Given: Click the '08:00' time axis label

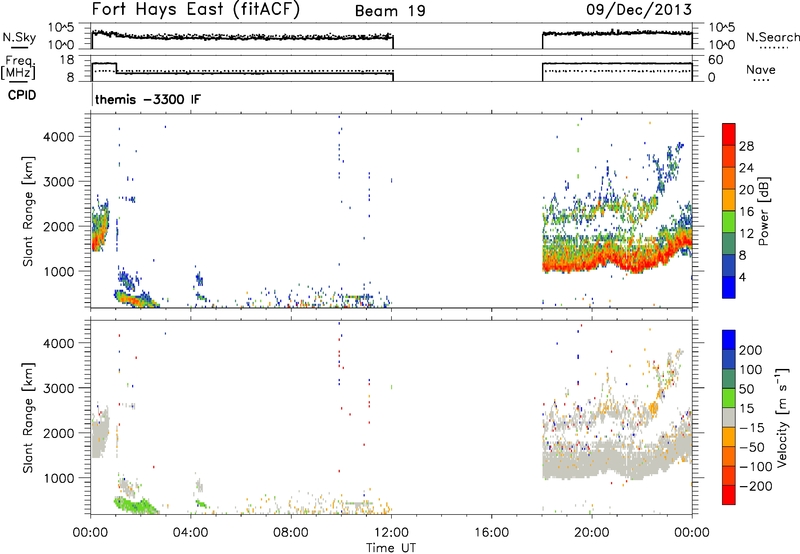Looking at the screenshot, I should 291,533.
